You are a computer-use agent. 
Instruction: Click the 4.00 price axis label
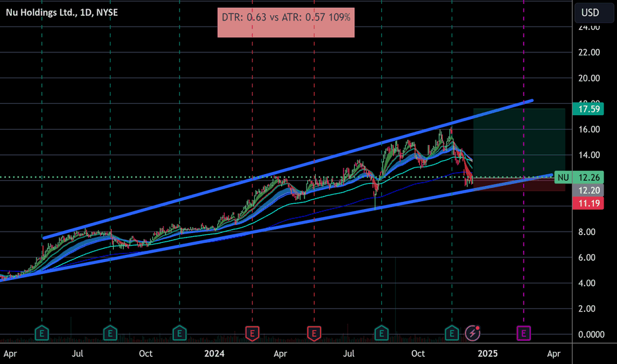tap(587, 283)
